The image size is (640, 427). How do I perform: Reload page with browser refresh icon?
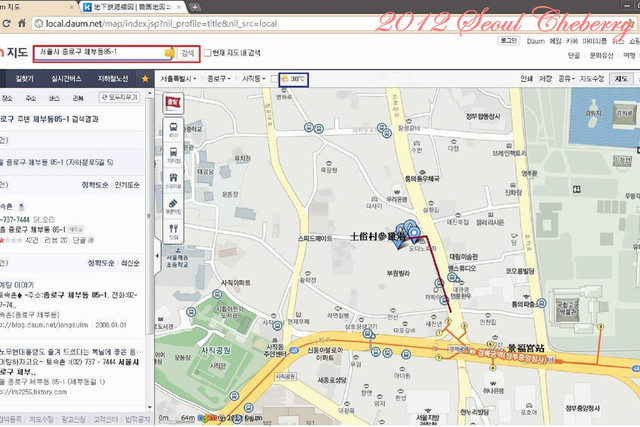point(6,24)
